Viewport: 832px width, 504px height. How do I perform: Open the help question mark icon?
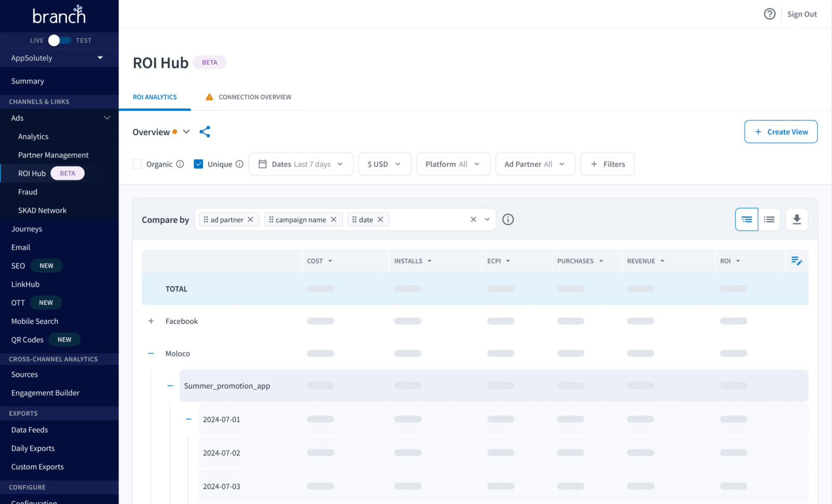click(770, 14)
